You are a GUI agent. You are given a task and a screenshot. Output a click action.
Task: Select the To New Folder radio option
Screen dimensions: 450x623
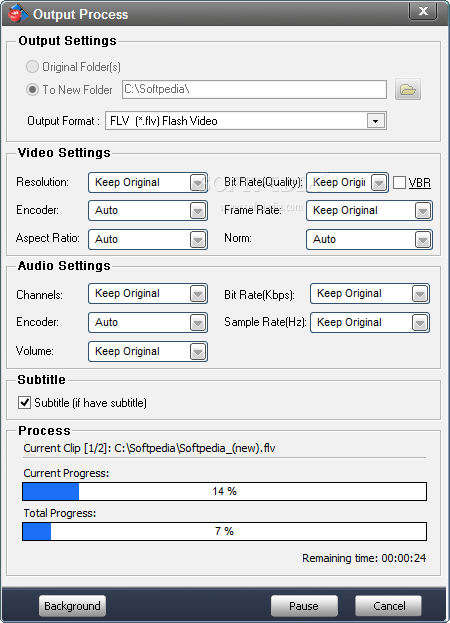pyautogui.click(x=32, y=89)
